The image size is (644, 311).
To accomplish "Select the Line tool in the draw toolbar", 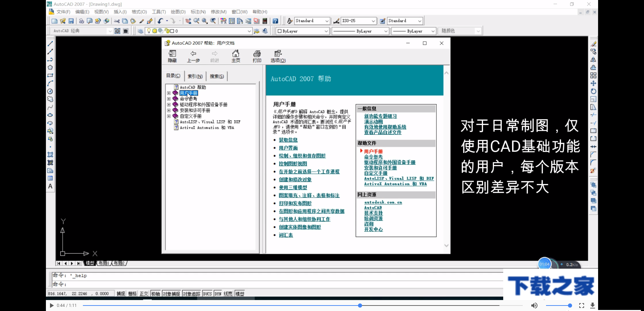I will coord(51,43).
